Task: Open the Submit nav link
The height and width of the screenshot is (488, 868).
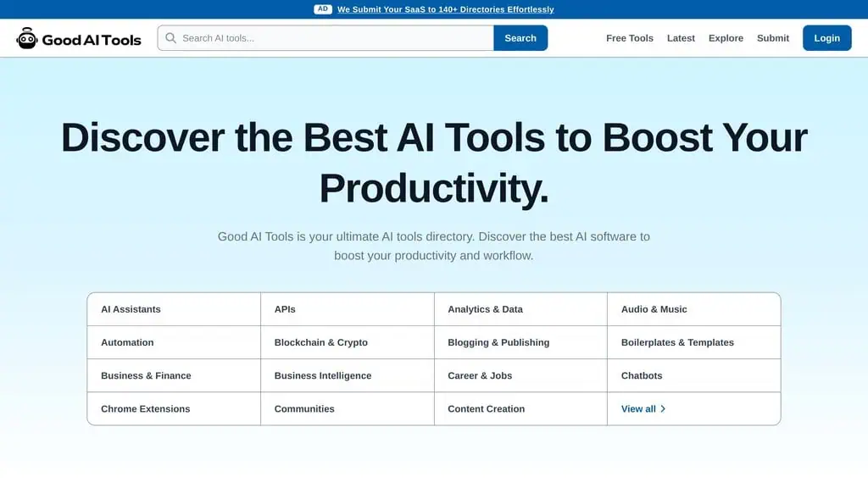Action: (x=773, y=38)
